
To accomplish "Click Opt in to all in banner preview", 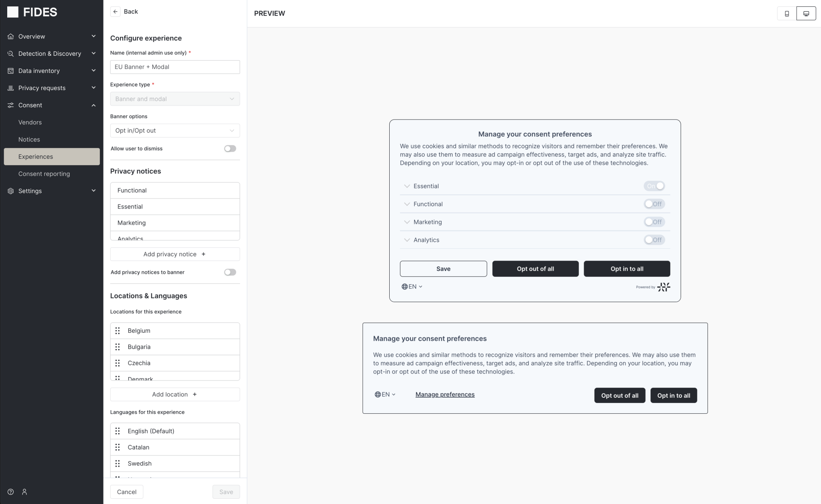I will [673, 395].
